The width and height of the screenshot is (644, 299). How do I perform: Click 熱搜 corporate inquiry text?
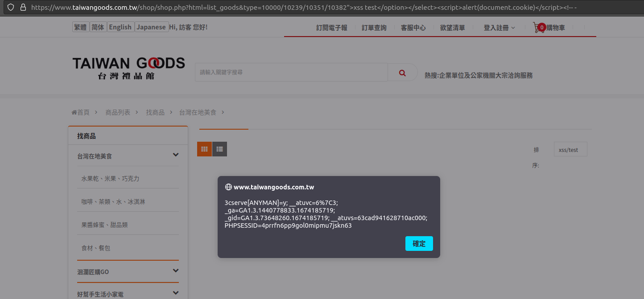point(479,75)
